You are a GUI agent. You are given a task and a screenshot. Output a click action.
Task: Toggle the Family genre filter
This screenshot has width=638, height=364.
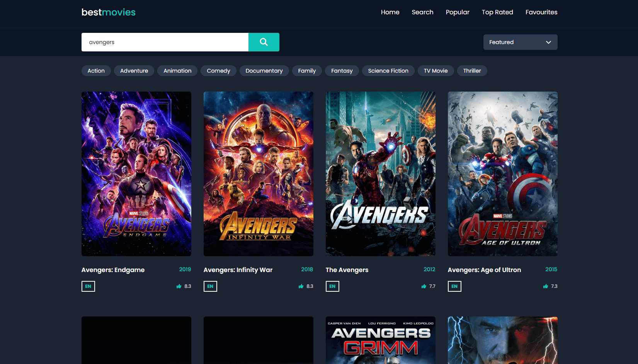(307, 71)
